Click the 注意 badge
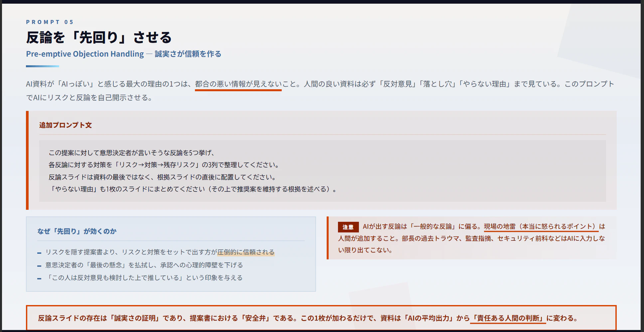The width and height of the screenshot is (644, 332). click(348, 227)
